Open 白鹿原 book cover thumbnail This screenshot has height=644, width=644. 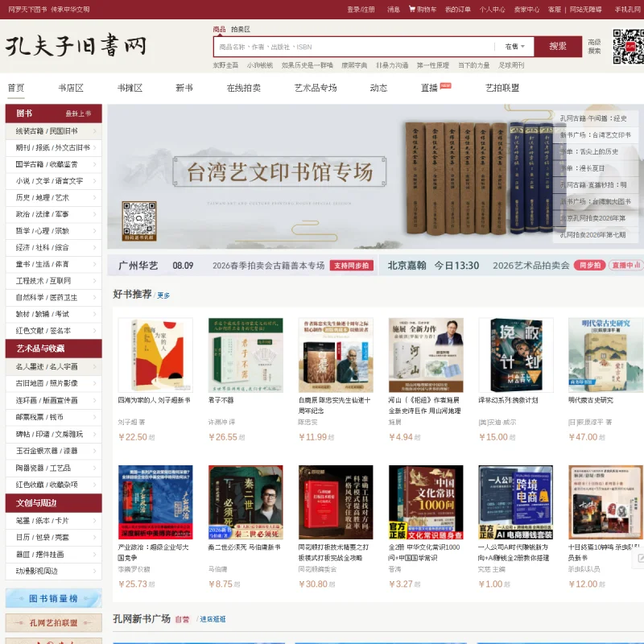coord(336,355)
